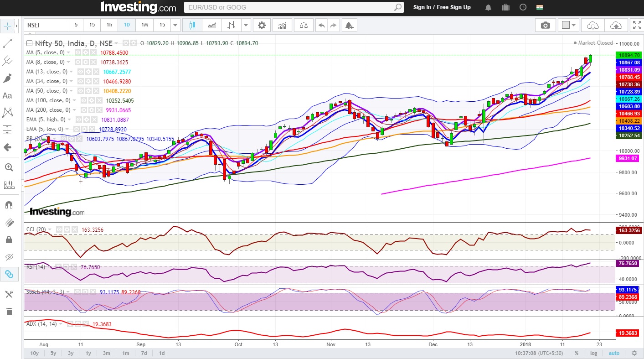Select the long position prediction tool
644x359 pixels.
[x=8, y=130]
